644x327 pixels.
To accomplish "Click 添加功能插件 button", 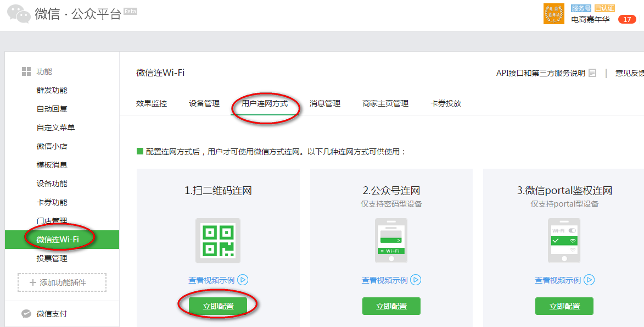I will (x=62, y=282).
